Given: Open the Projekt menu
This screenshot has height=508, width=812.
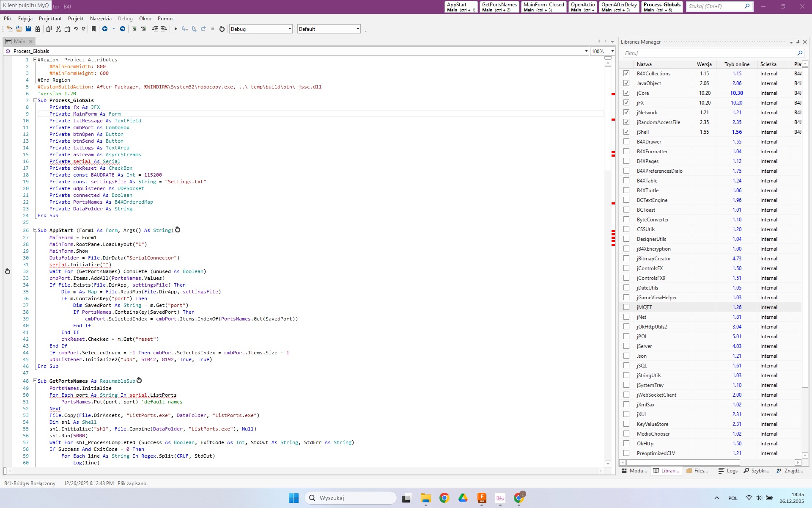Looking at the screenshot, I should pyautogui.click(x=76, y=19).
